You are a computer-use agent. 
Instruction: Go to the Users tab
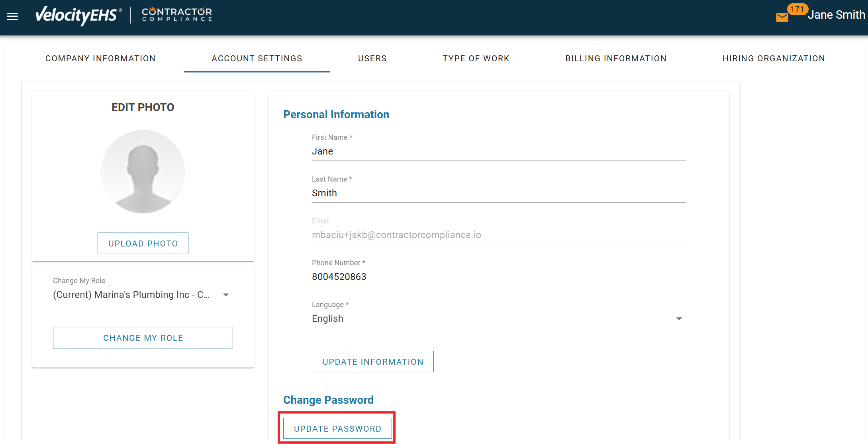372,59
